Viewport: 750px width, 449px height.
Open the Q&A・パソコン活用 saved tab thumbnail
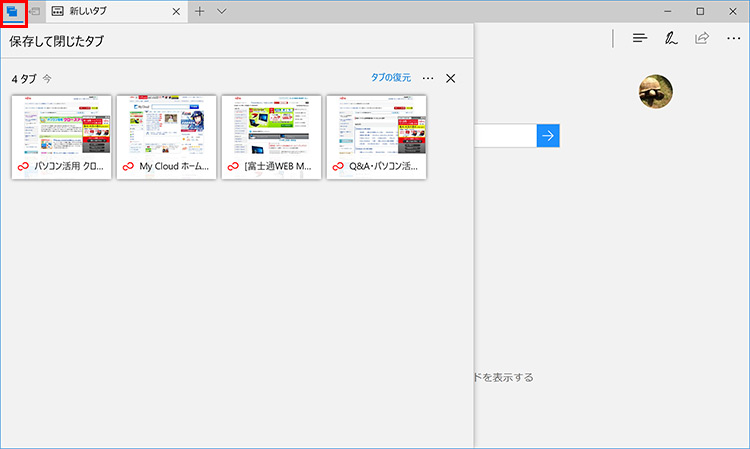pyautogui.click(x=376, y=137)
